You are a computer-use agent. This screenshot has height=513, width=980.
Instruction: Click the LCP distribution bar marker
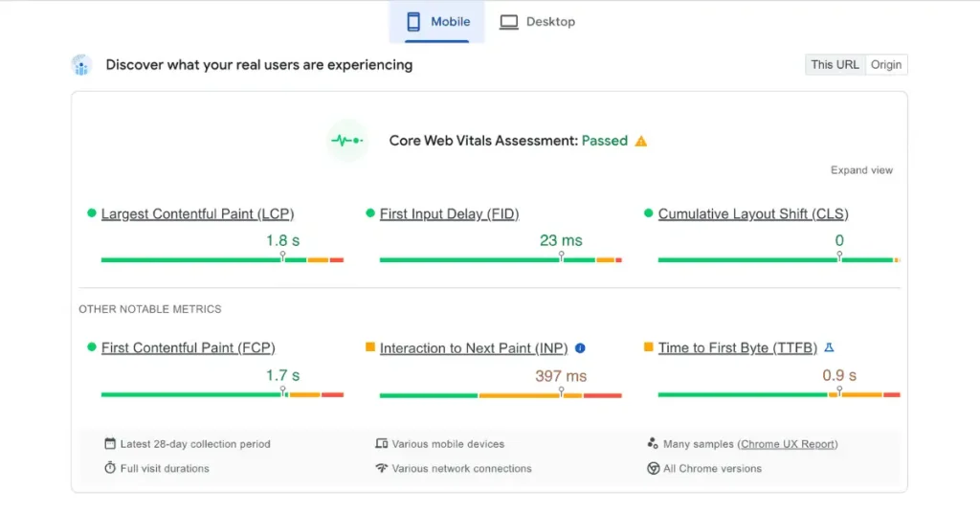click(282, 257)
